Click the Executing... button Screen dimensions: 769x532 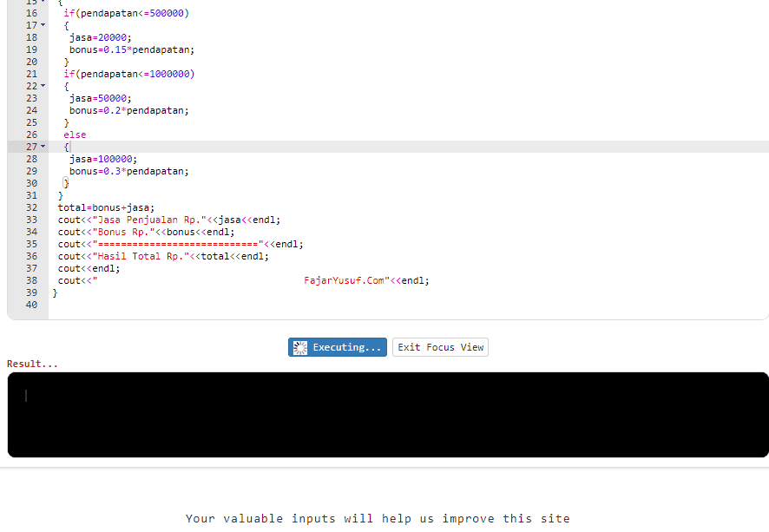click(338, 347)
